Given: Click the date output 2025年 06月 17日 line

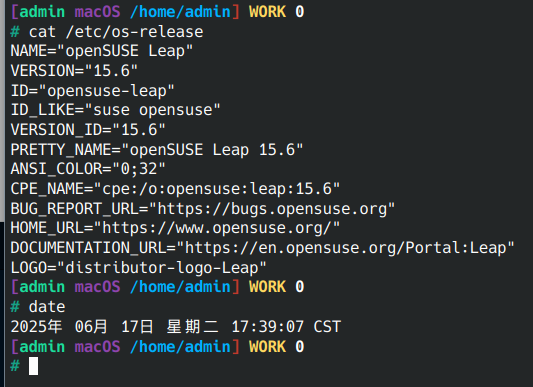Looking at the screenshot, I should point(175,327).
